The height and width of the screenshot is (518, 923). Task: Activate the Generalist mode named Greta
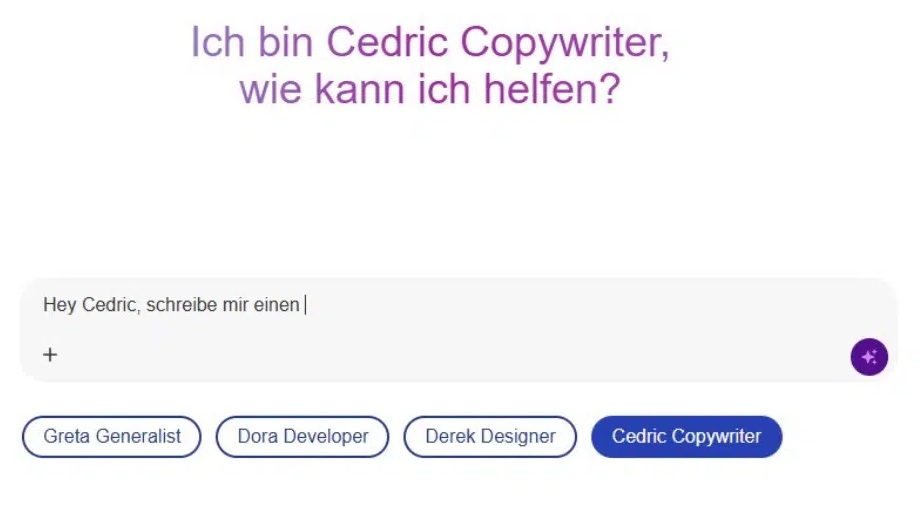[112, 437]
